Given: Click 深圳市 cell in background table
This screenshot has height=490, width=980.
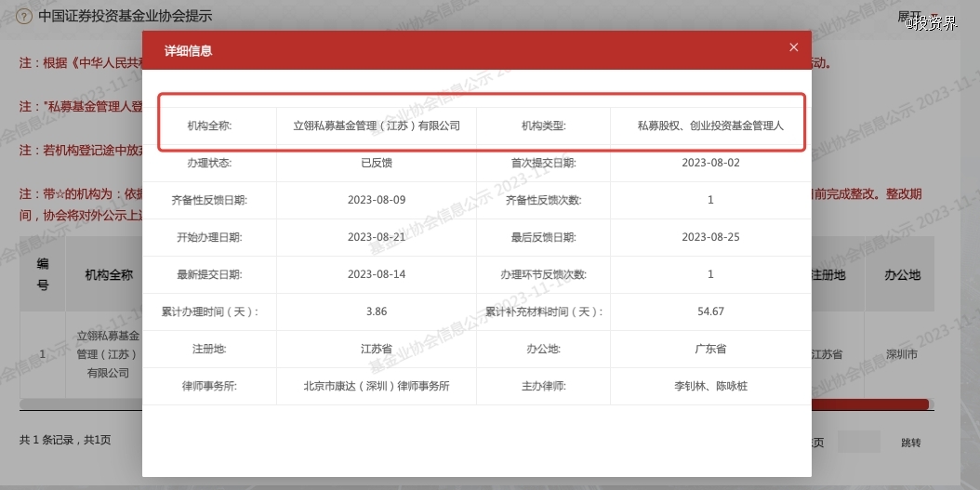Looking at the screenshot, I should pyautogui.click(x=902, y=354).
